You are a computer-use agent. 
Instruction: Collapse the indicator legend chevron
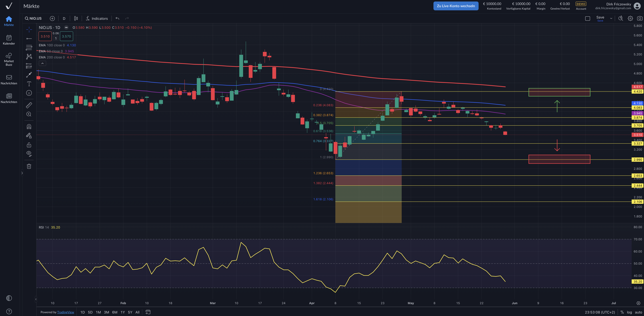(x=42, y=63)
